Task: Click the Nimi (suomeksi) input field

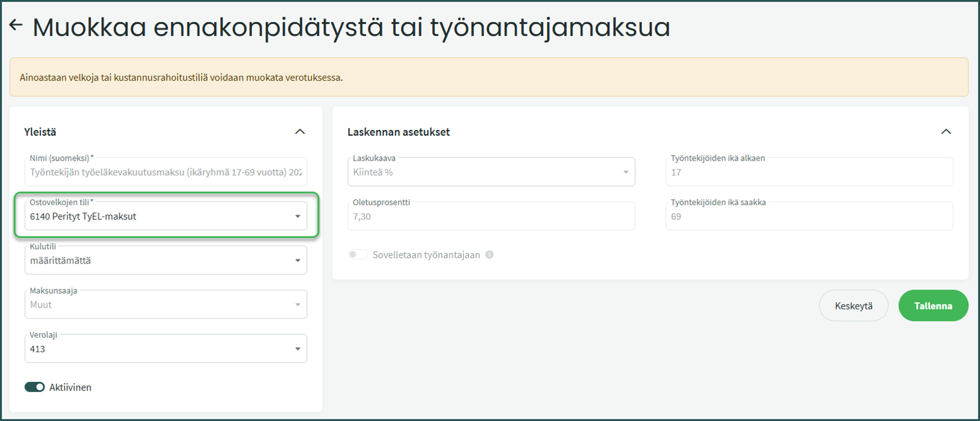Action: (166, 172)
